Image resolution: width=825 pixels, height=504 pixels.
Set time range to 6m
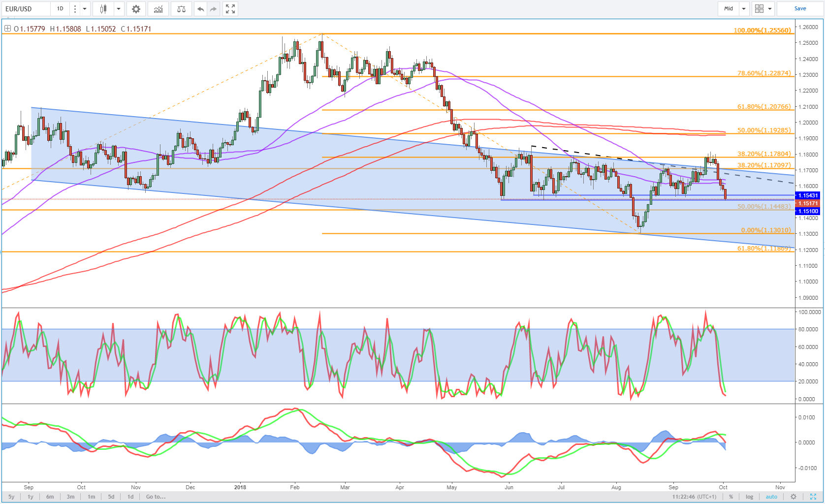click(x=50, y=497)
